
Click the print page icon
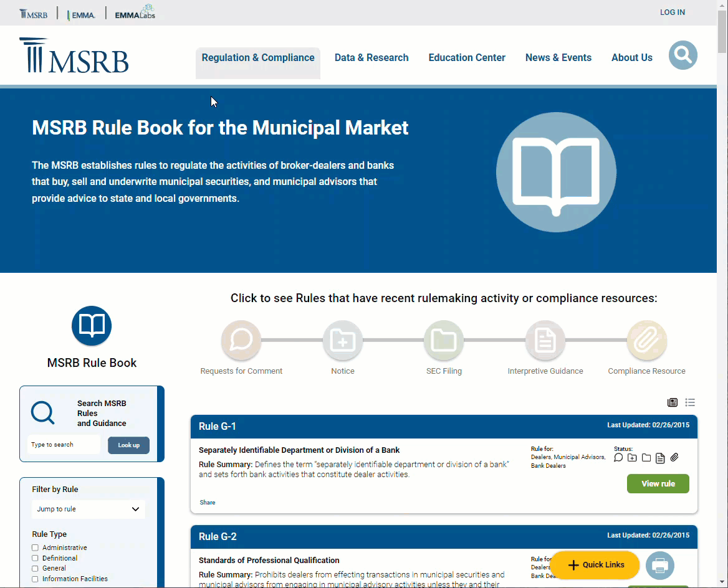pos(659,565)
